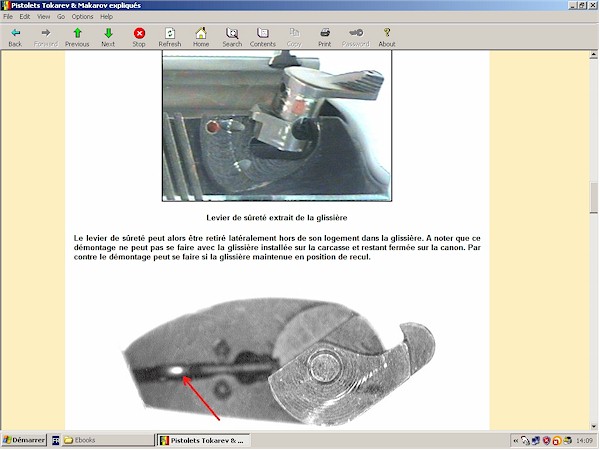Click caption 'Levier de sûreté extrait de la glissière'

point(277,218)
